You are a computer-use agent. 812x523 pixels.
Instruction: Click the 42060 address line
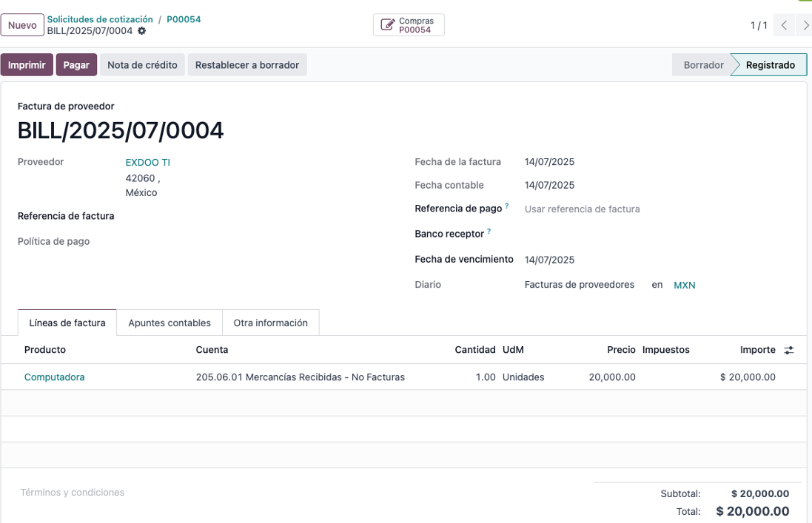point(142,178)
